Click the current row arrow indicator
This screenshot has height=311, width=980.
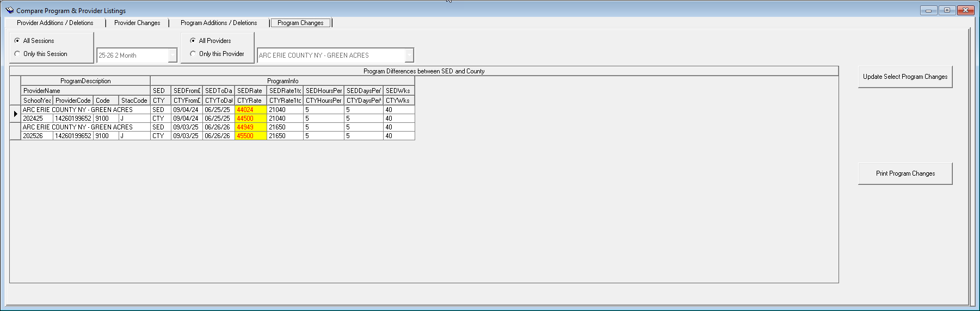[15, 114]
